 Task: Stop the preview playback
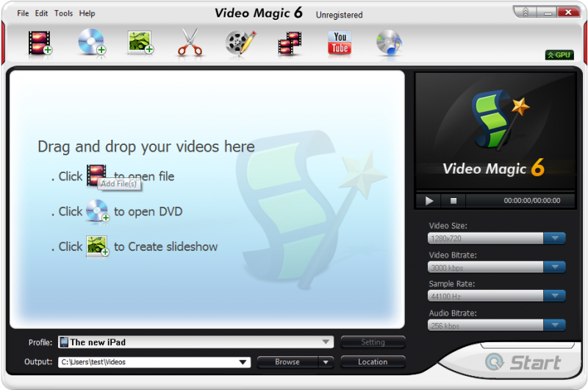pyautogui.click(x=453, y=201)
